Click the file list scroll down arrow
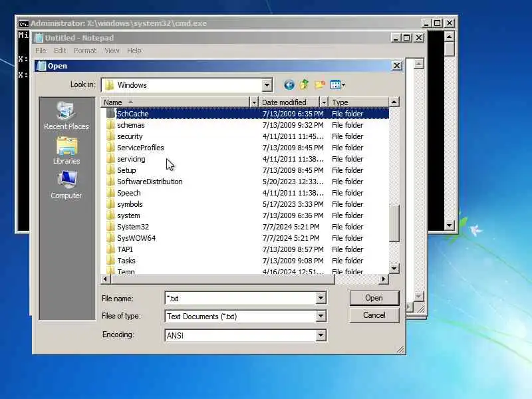The height and width of the screenshot is (399, 532). [394, 269]
